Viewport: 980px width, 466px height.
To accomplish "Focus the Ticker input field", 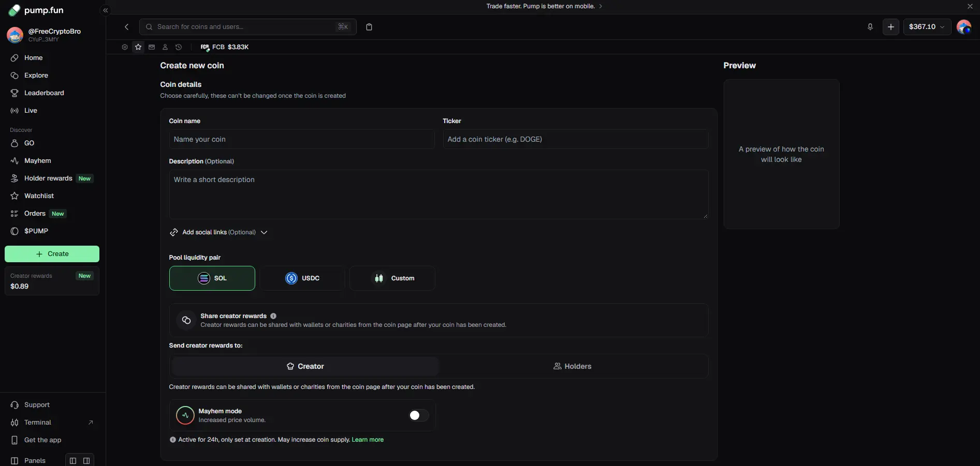I will (x=576, y=139).
